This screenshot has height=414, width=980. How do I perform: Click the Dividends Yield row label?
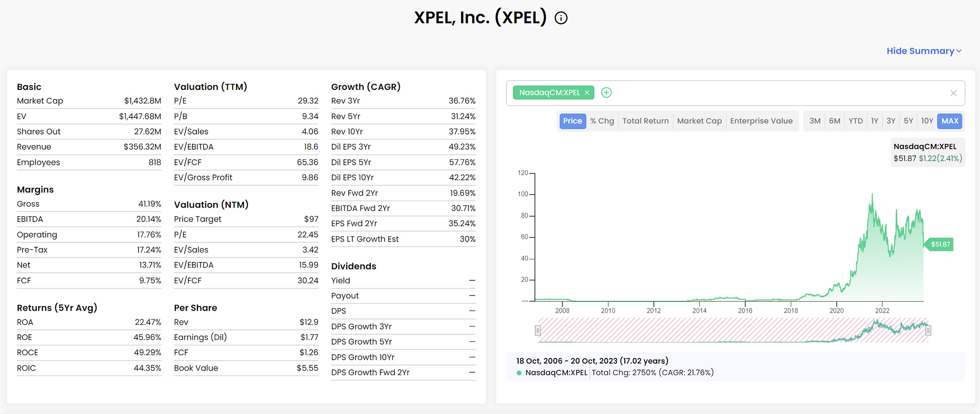tap(341, 280)
